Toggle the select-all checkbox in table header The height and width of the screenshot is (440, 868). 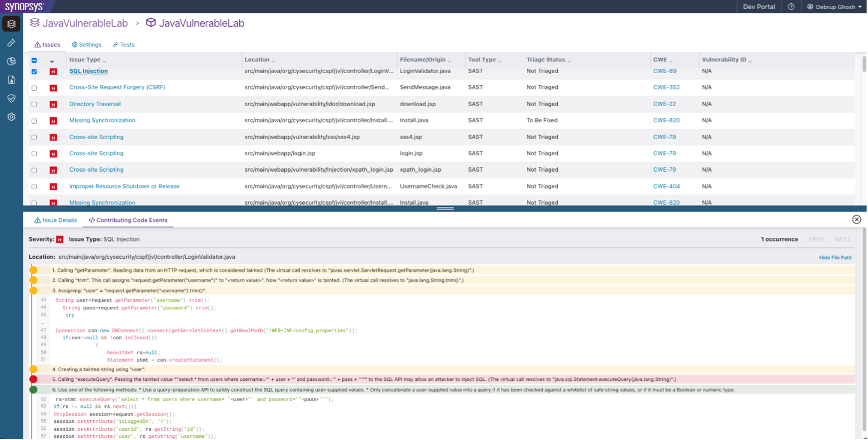point(34,60)
